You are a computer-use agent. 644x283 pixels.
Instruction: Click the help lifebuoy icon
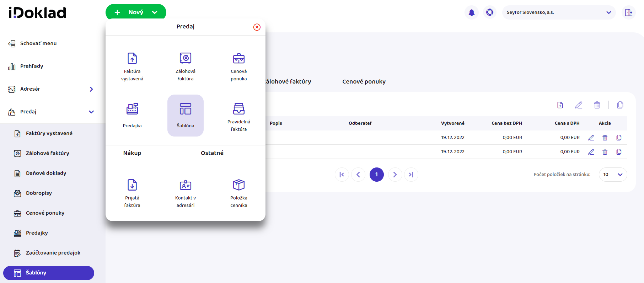(490, 12)
